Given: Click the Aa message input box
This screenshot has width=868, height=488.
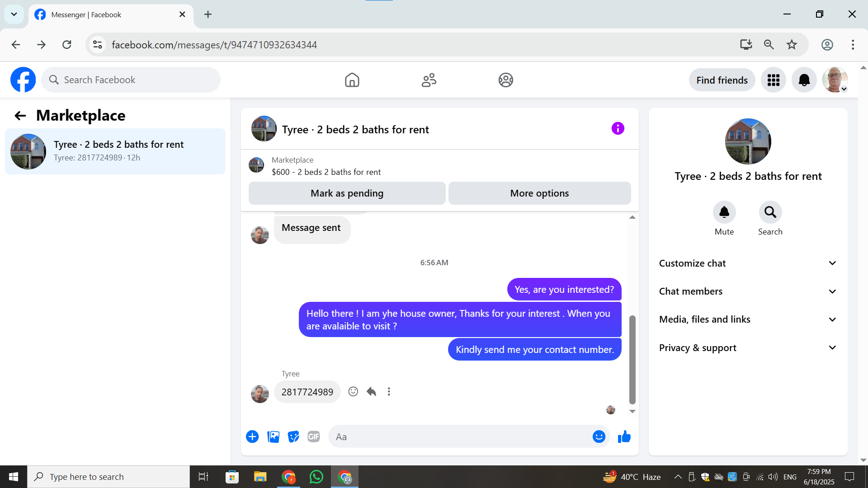Looking at the screenshot, I should tap(460, 436).
